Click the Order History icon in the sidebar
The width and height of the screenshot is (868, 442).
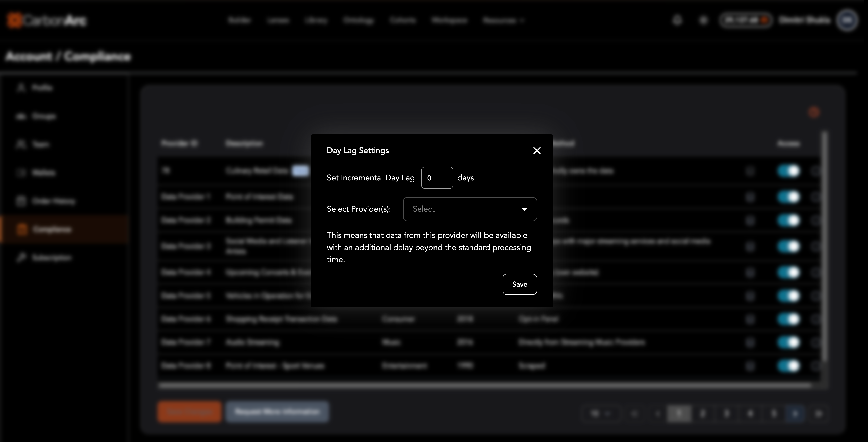[x=21, y=201]
